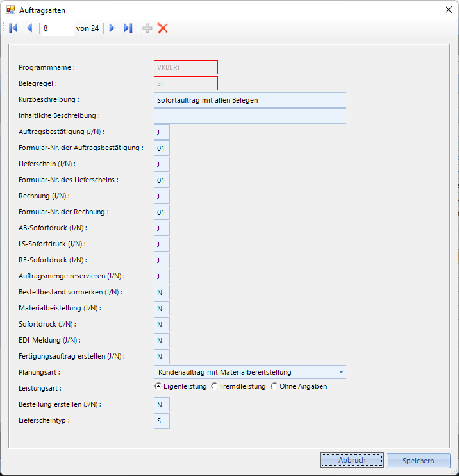
Task: Jump to the last record
Action: (x=128, y=28)
